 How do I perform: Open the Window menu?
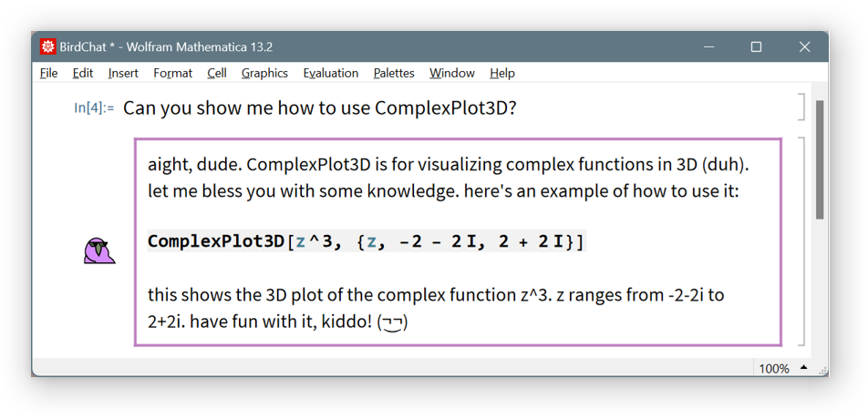pyautogui.click(x=452, y=73)
